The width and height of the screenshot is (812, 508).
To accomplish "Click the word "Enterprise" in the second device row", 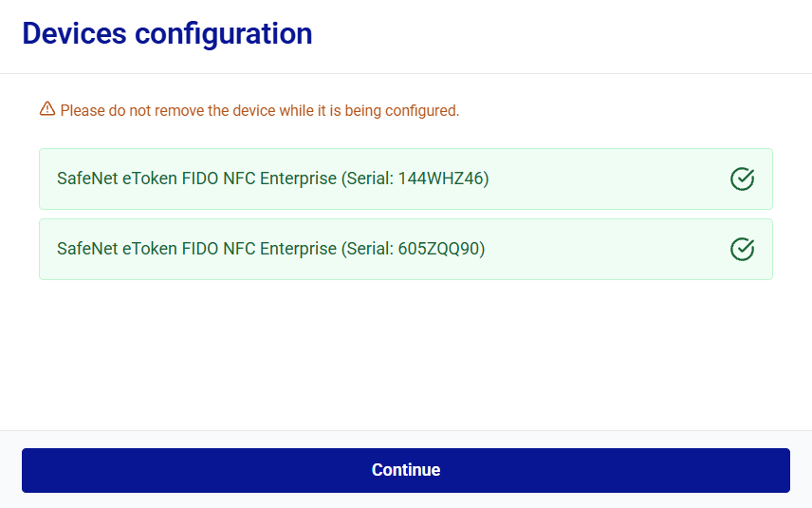I will (x=298, y=250).
